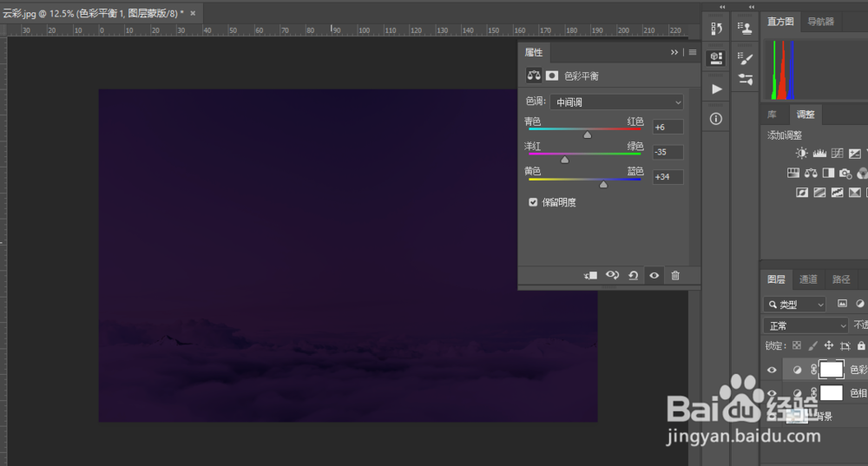Add a Photo Filter adjustment
Screen dimensions: 868x466
pyautogui.click(x=845, y=174)
